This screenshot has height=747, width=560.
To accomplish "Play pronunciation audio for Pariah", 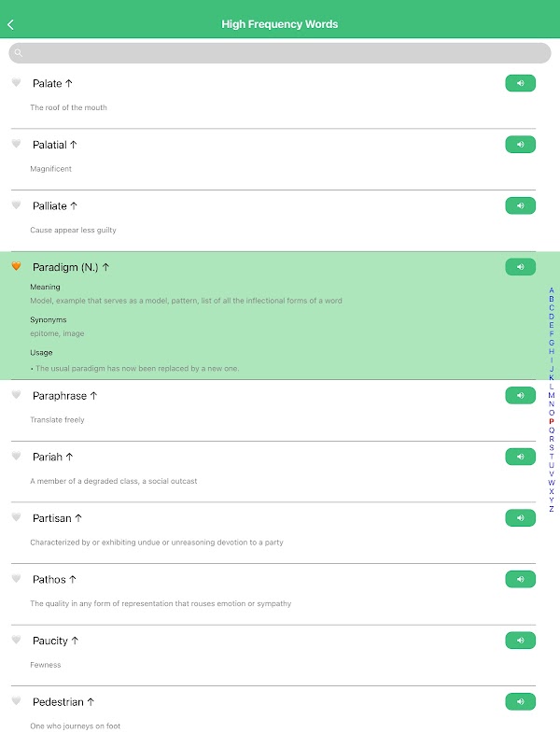I will [x=520, y=457].
